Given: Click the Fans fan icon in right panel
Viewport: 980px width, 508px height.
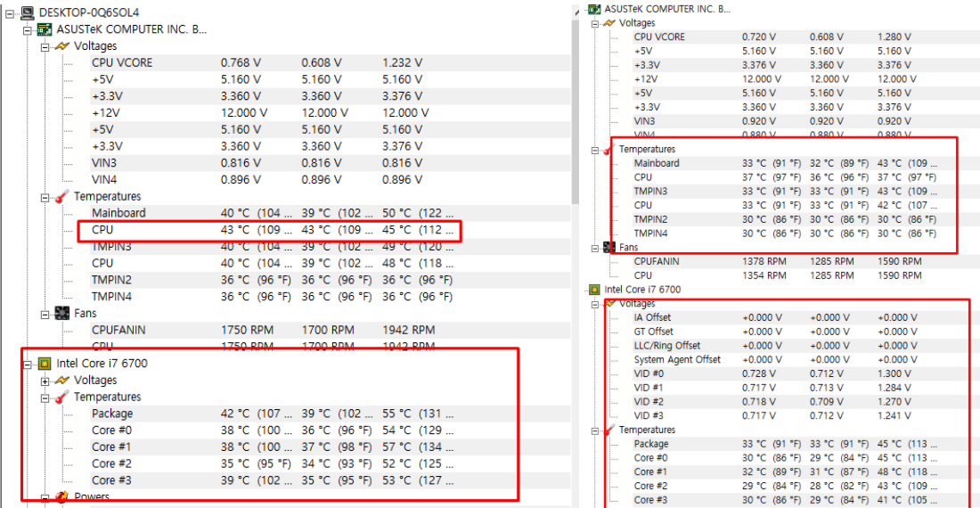Looking at the screenshot, I should coord(609,248).
